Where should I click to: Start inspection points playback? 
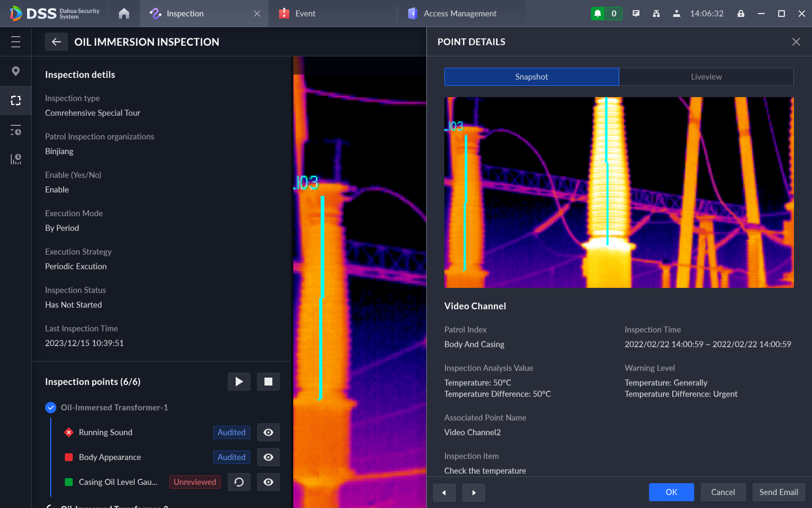pos(239,382)
